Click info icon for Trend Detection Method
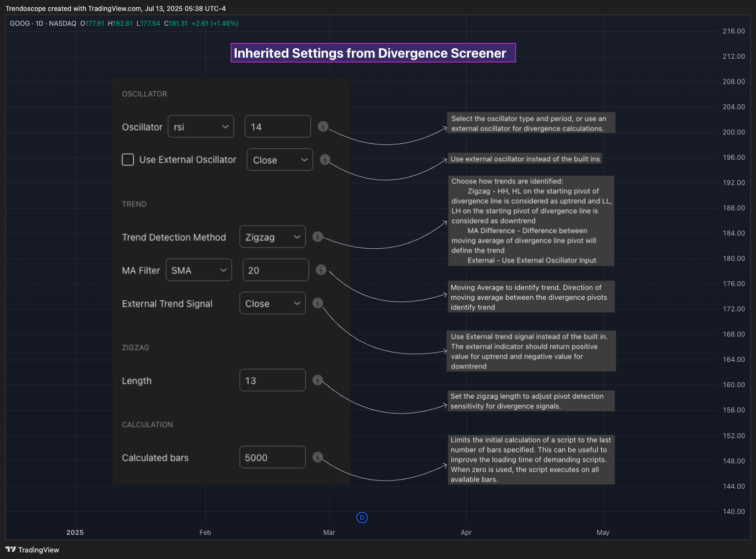 pos(318,237)
